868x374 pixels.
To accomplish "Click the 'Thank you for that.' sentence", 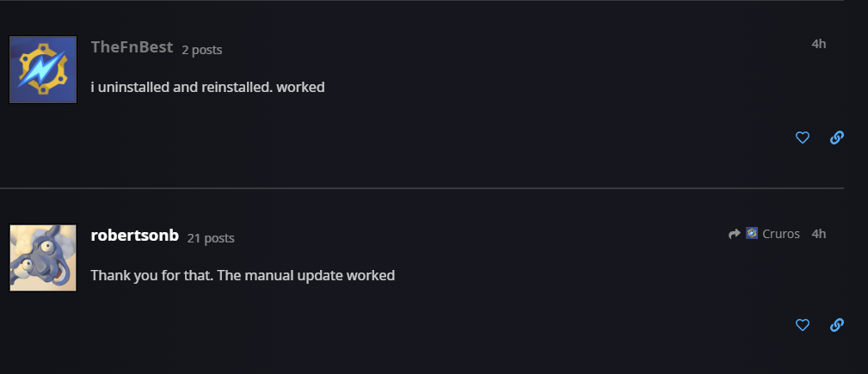I will (150, 276).
